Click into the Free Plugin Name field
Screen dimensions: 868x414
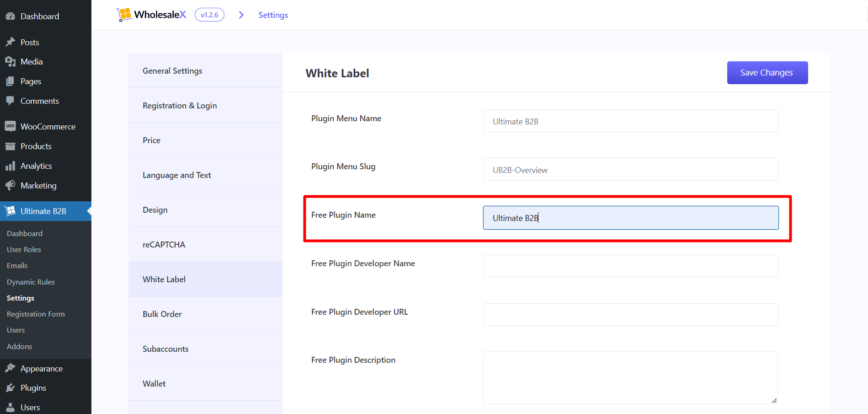[631, 218]
